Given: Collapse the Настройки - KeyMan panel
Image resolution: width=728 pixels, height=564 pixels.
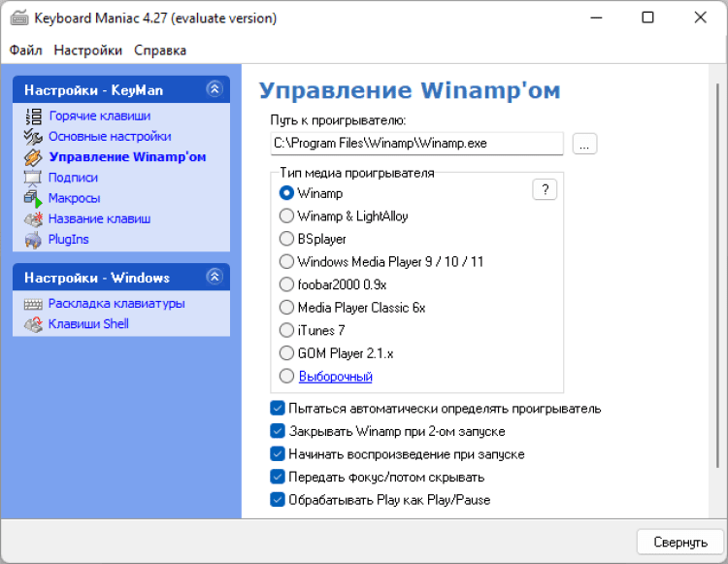Looking at the screenshot, I should [x=215, y=89].
